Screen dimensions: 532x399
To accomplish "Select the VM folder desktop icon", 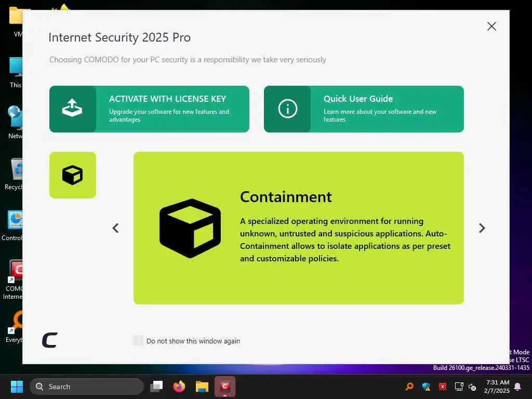I will 16,21.
